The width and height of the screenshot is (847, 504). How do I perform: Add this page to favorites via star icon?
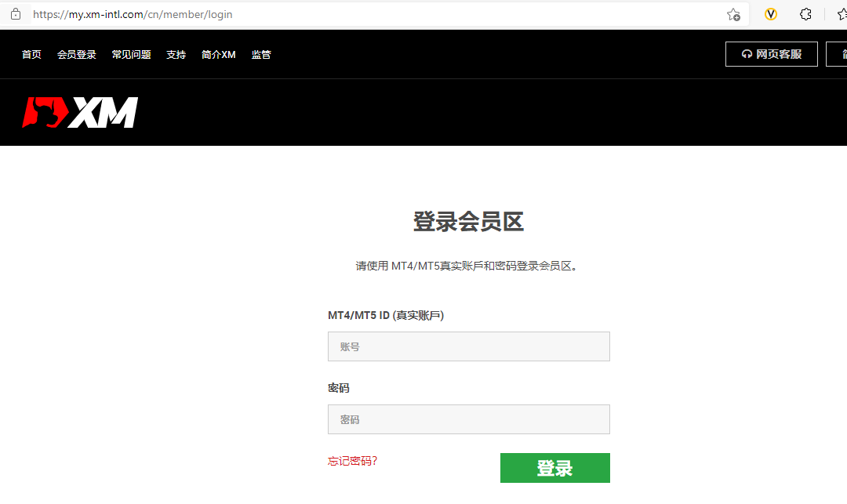733,14
